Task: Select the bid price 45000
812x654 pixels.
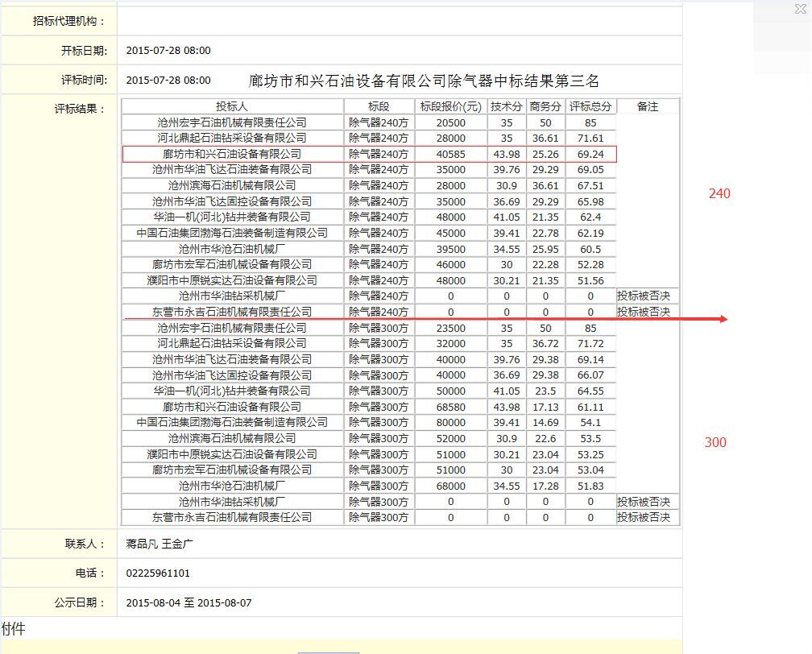Action: pyautogui.click(x=450, y=234)
